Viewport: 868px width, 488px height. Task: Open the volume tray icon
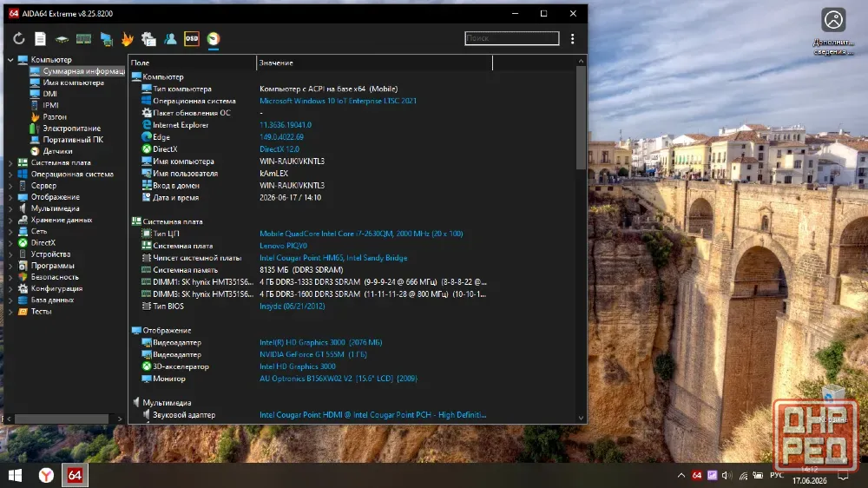click(x=727, y=475)
